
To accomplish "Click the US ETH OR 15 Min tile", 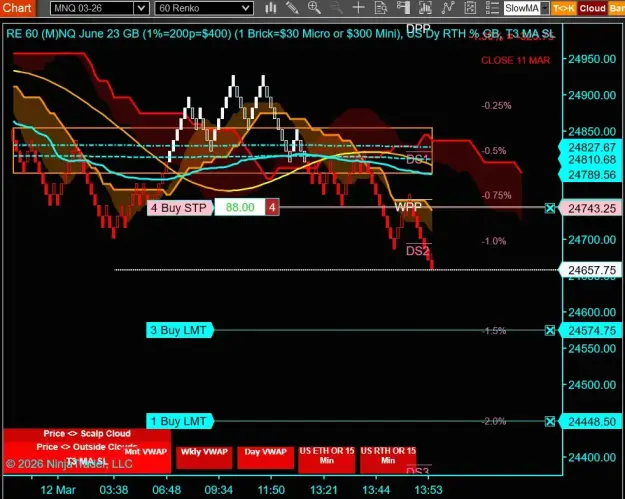I will pyautogui.click(x=327, y=458).
